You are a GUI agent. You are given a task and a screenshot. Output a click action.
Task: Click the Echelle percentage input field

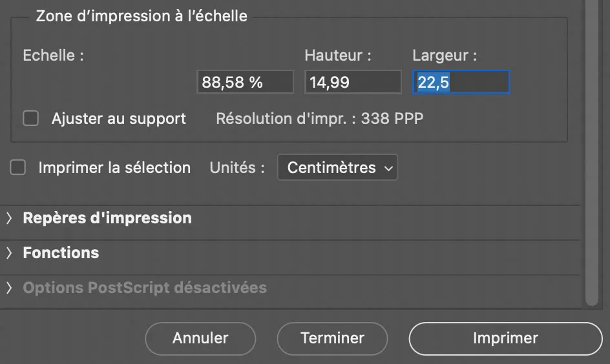tap(245, 83)
